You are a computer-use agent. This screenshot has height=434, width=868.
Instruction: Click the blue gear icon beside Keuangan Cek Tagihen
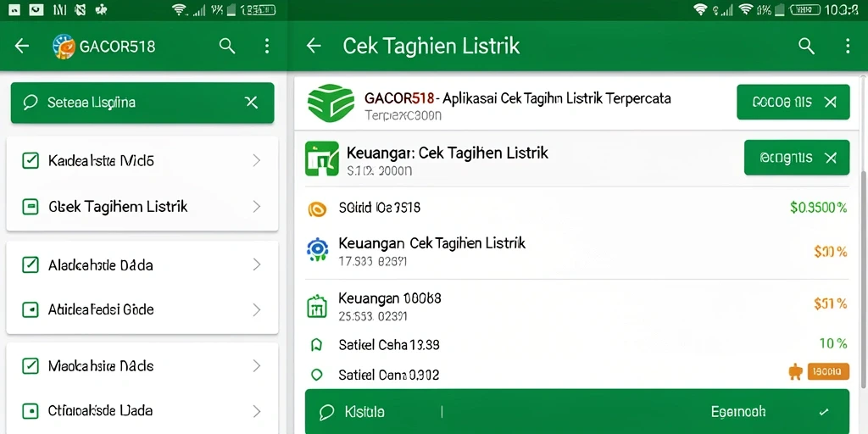[x=317, y=249]
